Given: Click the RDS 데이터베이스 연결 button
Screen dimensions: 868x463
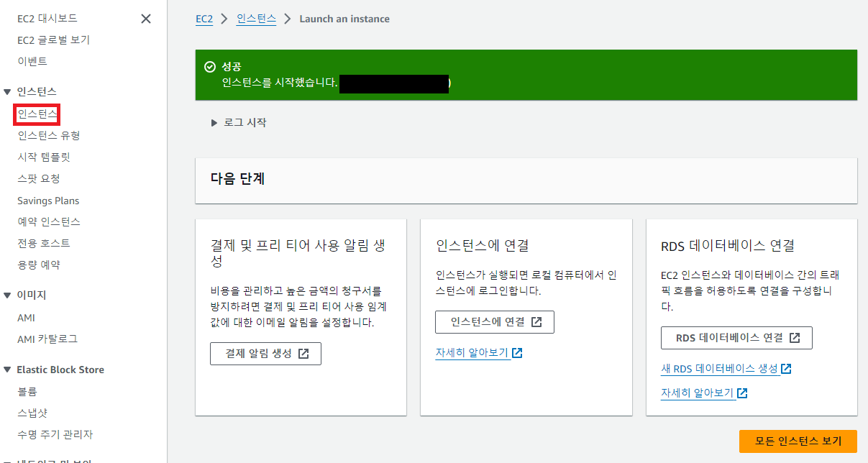Looking at the screenshot, I should 736,338.
